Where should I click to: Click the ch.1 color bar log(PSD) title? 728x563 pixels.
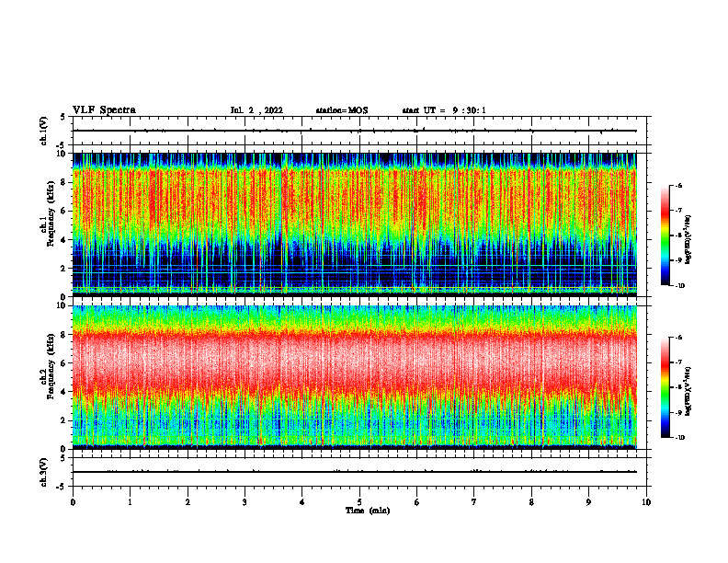click(x=688, y=240)
